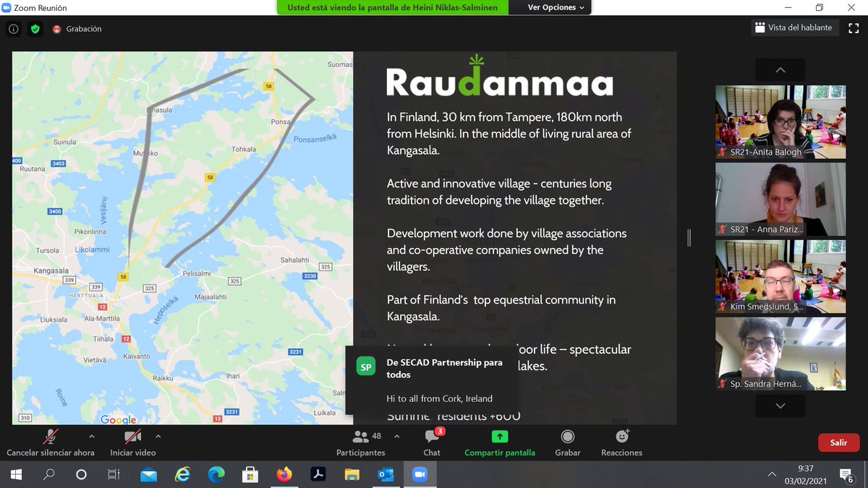868x488 pixels.
Task: Click the Kangasala label on the map
Action: tap(51, 271)
